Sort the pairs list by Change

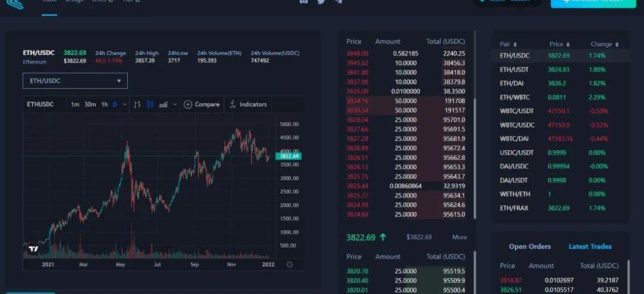605,44
